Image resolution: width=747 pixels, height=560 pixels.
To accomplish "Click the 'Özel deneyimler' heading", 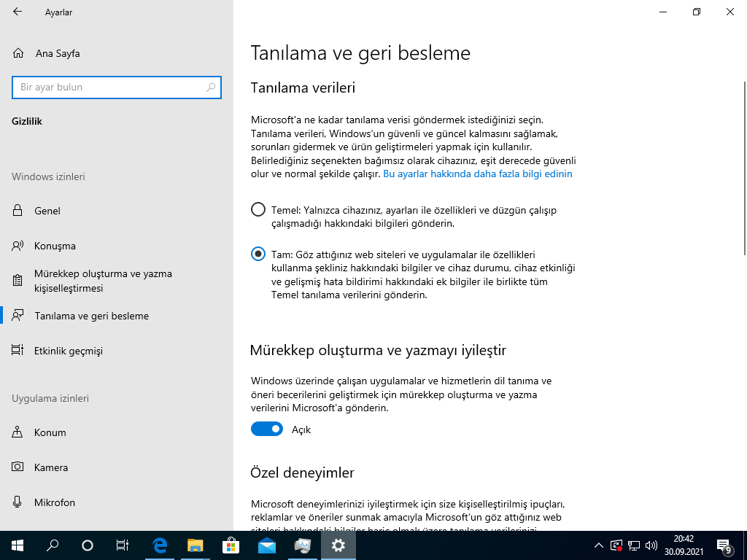I will (302, 472).
